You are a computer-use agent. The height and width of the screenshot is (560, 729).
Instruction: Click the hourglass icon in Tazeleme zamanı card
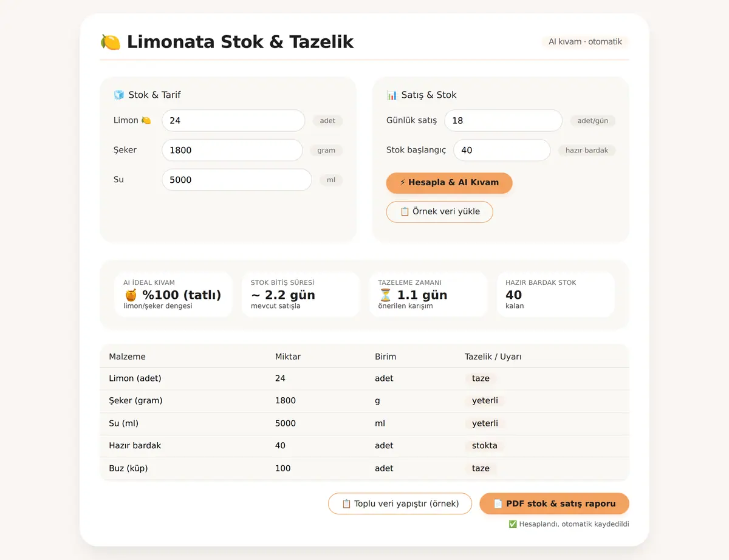click(385, 295)
